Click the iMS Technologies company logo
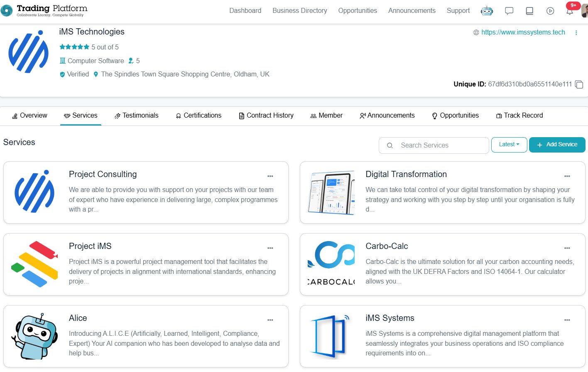Viewport: 588px width, 372px height. (28, 52)
